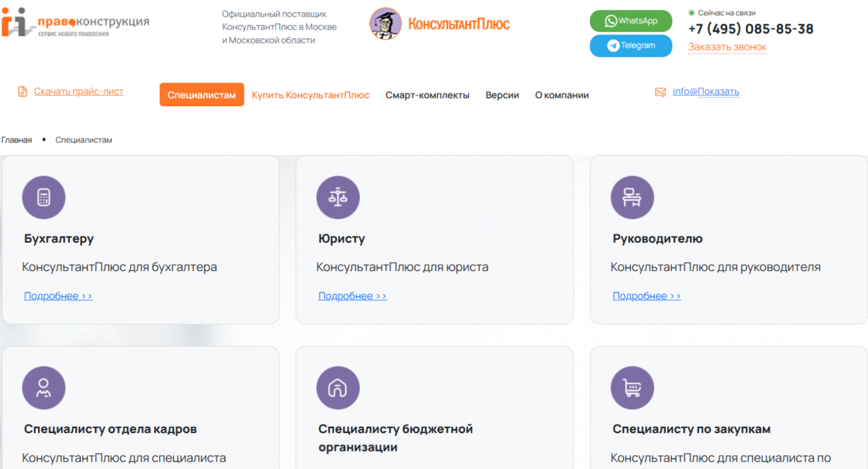
Task: Click the price-list document icon
Action: pyautogui.click(x=22, y=92)
